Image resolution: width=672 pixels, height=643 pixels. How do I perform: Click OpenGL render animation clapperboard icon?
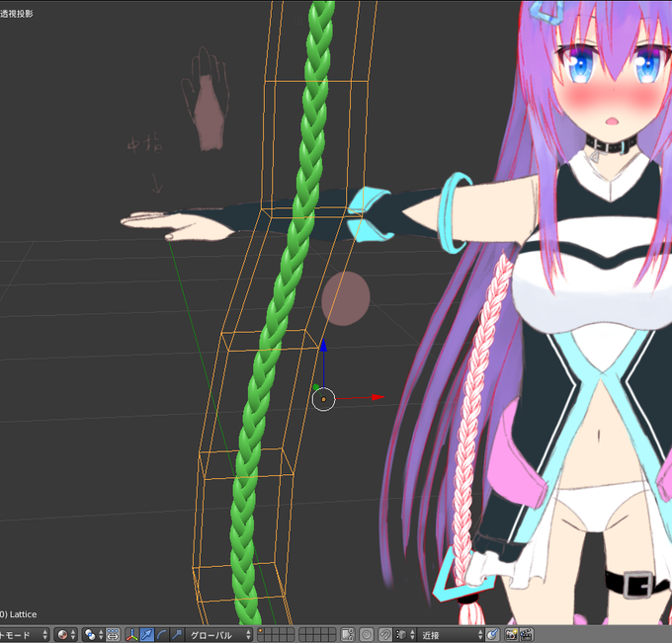[527, 634]
